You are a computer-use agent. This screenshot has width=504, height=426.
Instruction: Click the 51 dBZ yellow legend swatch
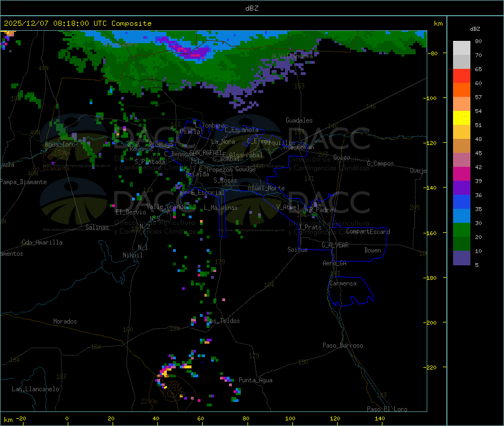pyautogui.click(x=461, y=118)
